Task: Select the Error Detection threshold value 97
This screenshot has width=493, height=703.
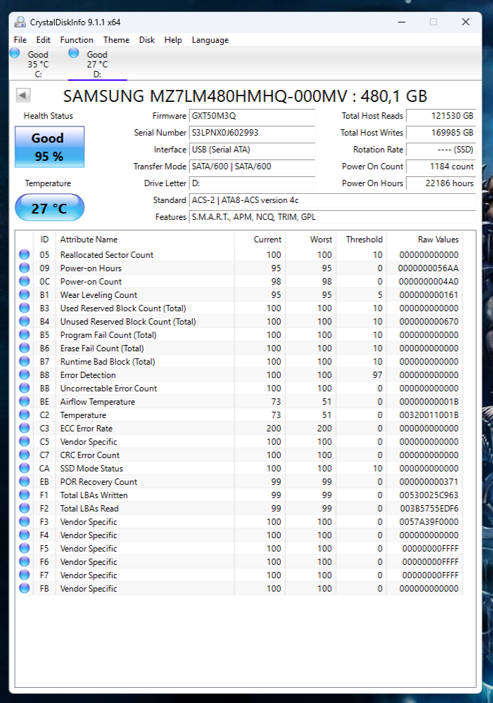Action: [x=377, y=375]
